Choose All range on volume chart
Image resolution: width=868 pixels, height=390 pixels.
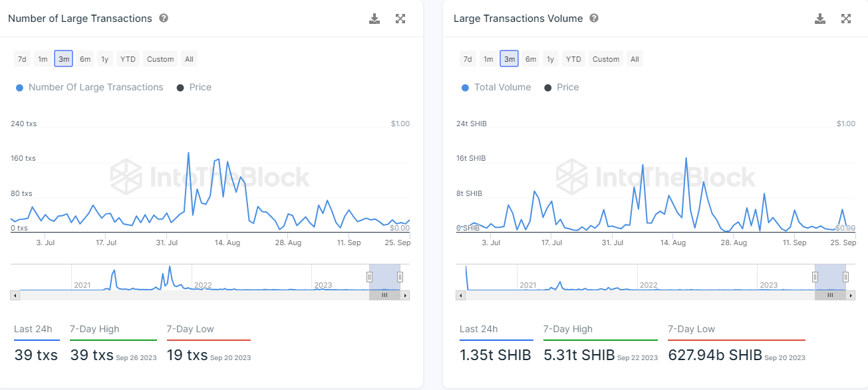635,59
